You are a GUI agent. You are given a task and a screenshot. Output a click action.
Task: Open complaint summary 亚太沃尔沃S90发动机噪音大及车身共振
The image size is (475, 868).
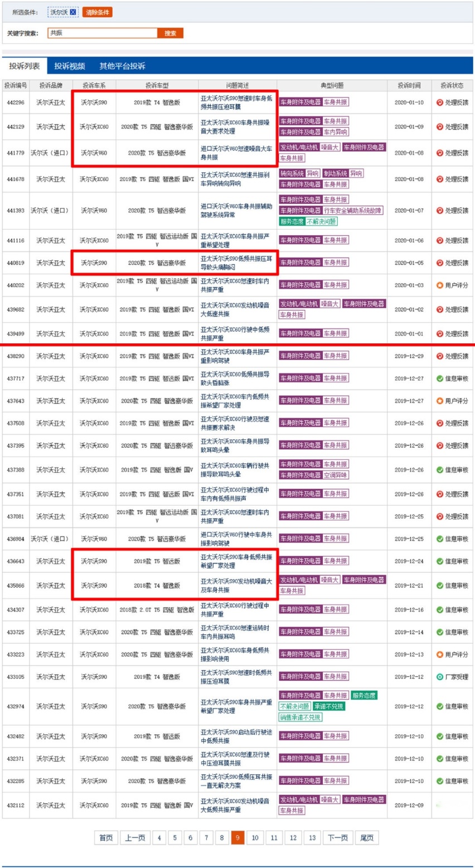236,585
